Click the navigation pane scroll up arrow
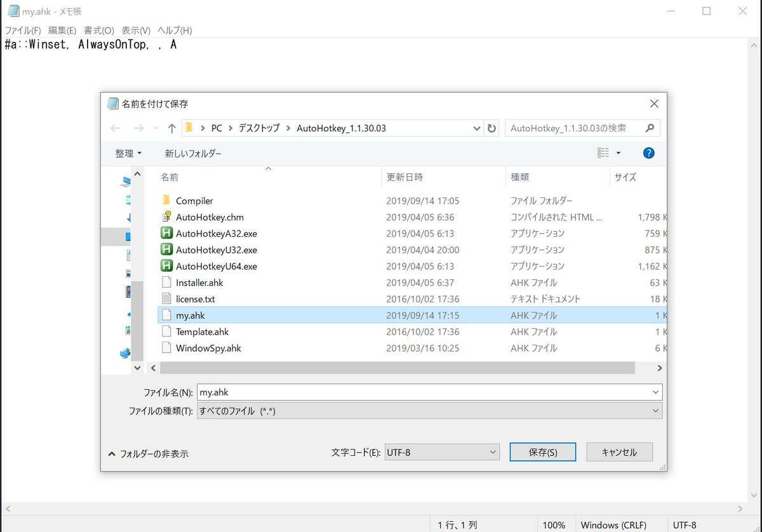 pyautogui.click(x=138, y=173)
